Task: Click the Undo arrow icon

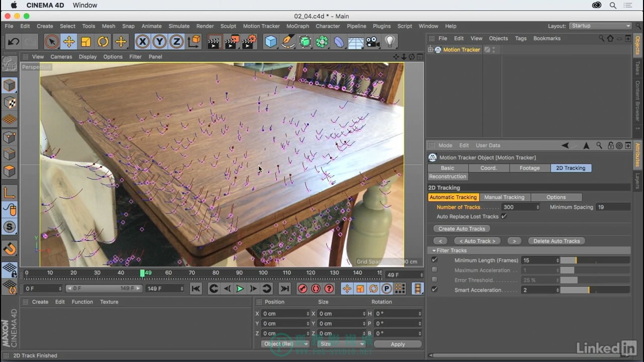Action: point(14,42)
